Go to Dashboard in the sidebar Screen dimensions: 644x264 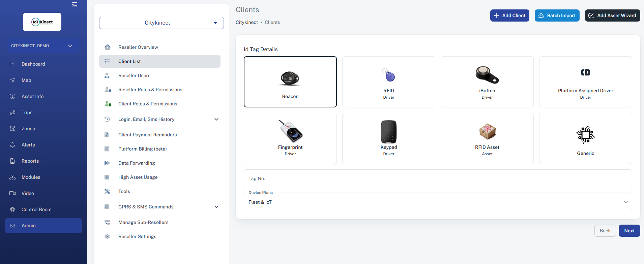[x=33, y=64]
